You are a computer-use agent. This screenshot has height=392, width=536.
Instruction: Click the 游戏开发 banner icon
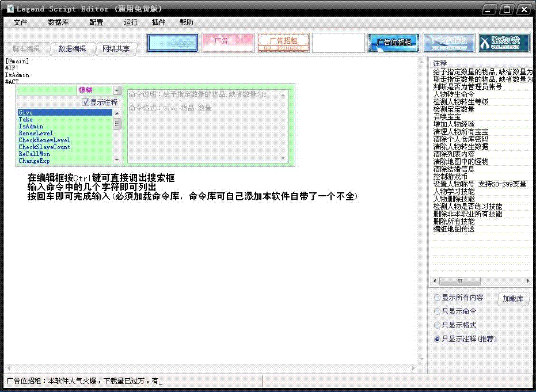pos(504,43)
